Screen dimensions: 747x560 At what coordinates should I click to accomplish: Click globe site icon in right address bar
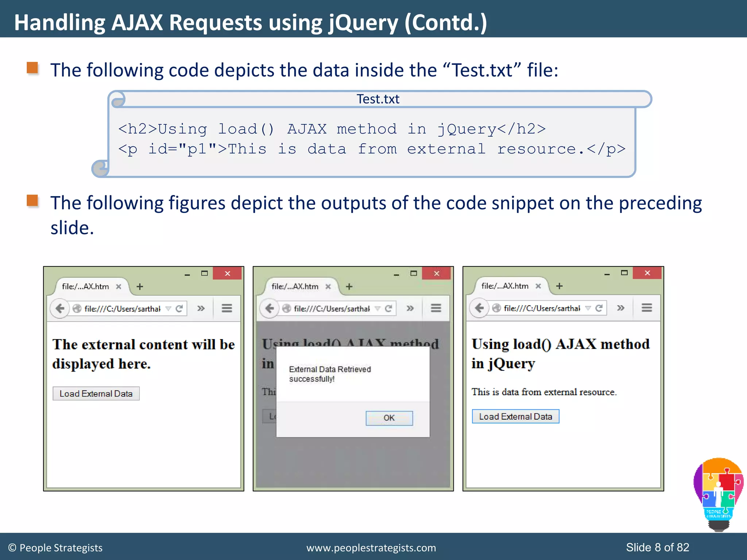[496, 308]
